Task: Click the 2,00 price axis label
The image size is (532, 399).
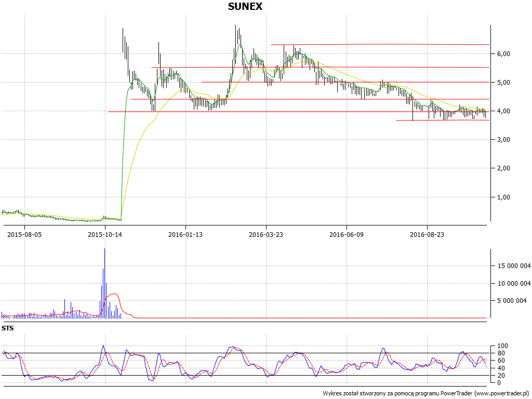Action: point(503,168)
